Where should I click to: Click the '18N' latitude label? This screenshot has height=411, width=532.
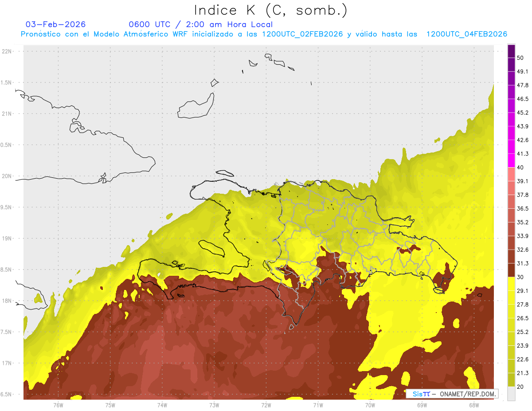(x=7, y=301)
